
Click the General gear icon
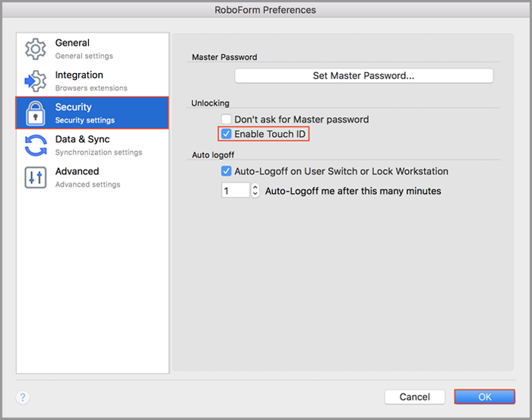point(35,49)
